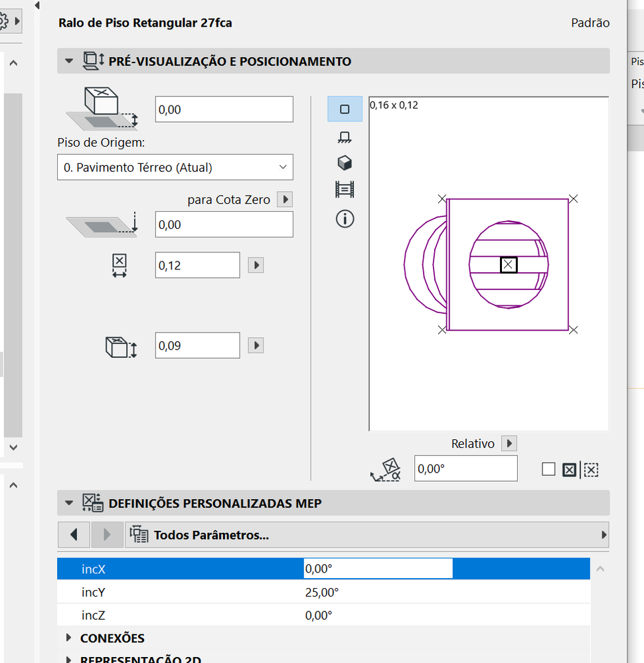This screenshot has width=644, height=663.
Task: Click bottom-right hotspot of preview symbol
Action: [574, 330]
